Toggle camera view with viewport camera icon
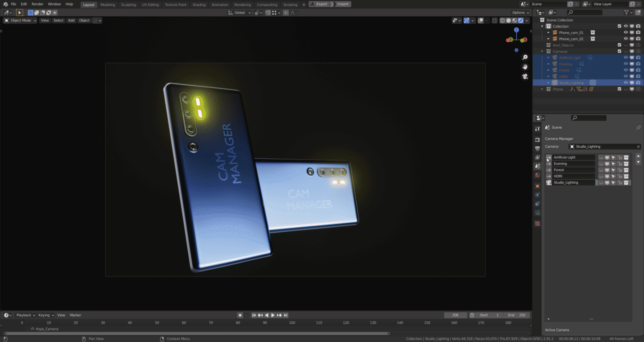 pyautogui.click(x=525, y=76)
